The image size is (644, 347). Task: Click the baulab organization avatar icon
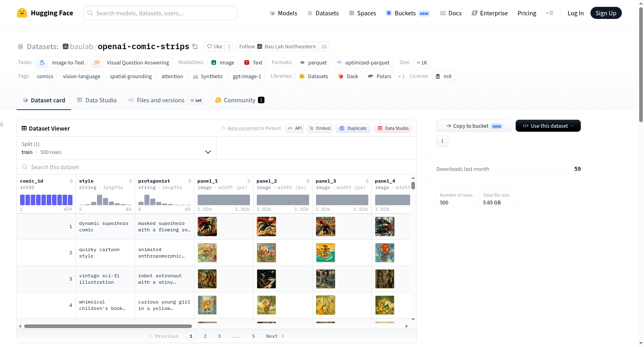(66, 46)
